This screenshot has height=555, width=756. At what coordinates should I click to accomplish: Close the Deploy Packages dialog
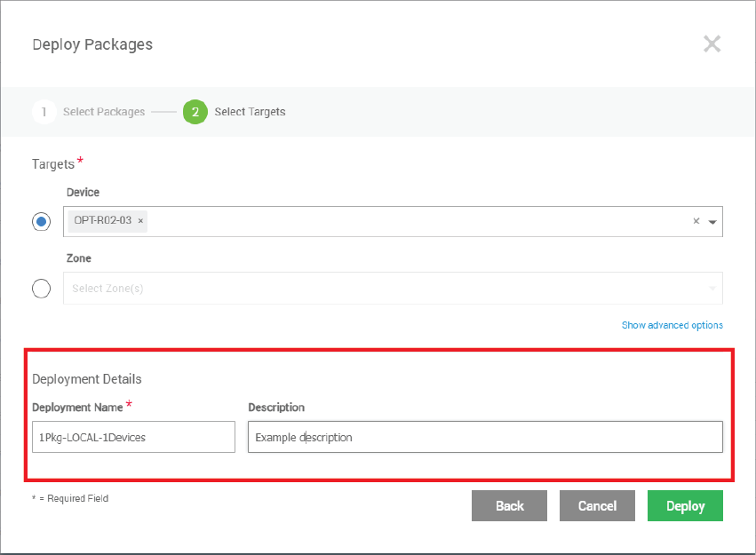712,44
